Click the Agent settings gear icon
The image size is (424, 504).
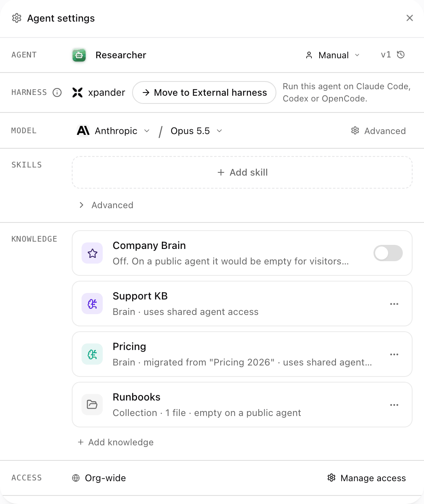point(17,18)
